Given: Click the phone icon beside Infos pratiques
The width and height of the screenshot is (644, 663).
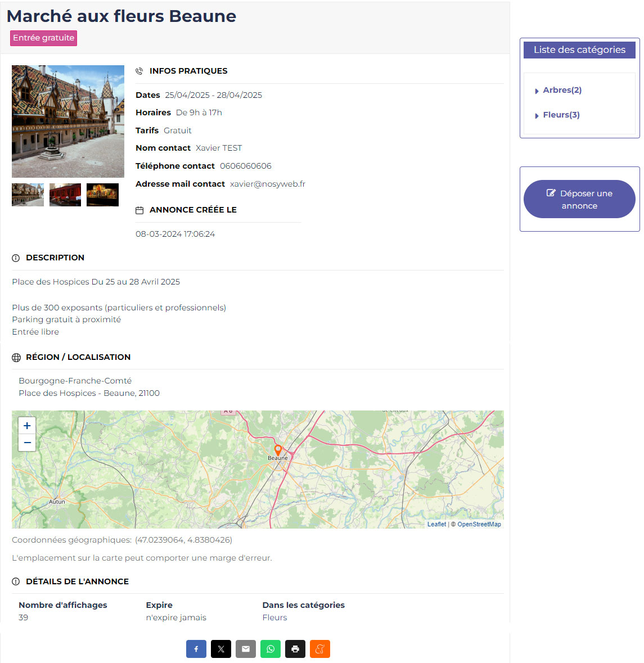Looking at the screenshot, I should (139, 71).
